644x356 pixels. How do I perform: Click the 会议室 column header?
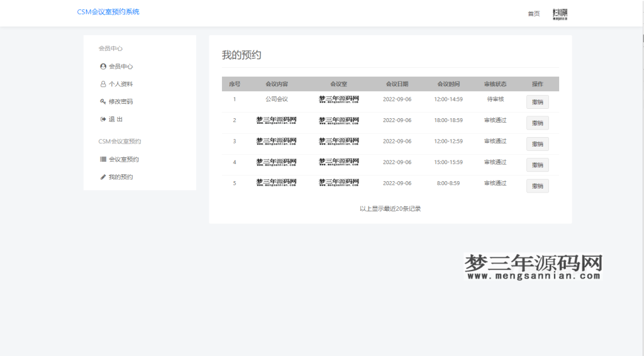click(x=338, y=84)
